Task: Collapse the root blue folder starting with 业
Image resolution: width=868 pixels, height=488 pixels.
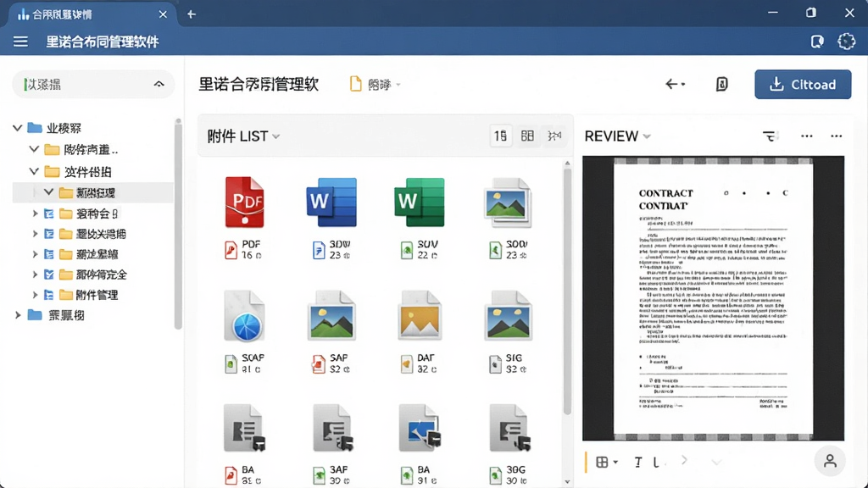Action: pos(17,128)
